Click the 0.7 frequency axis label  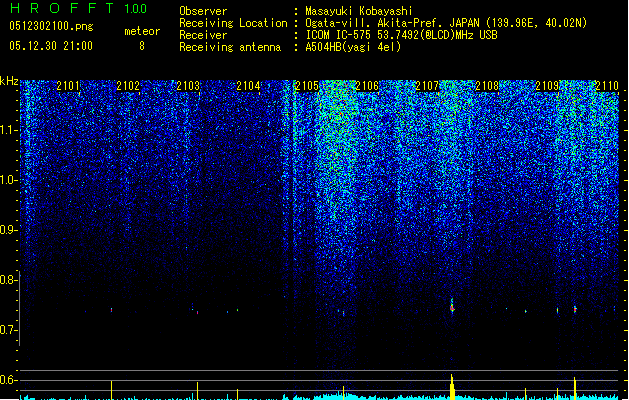[8, 330]
